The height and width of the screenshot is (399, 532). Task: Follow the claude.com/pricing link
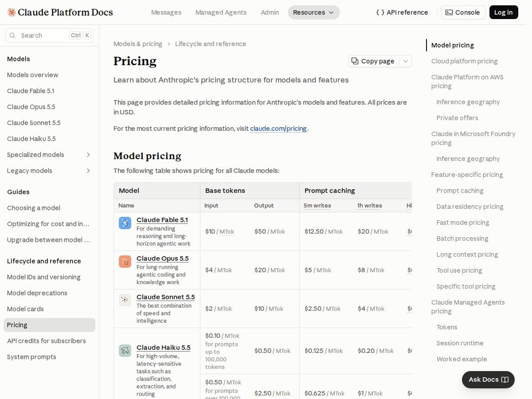[278, 129]
